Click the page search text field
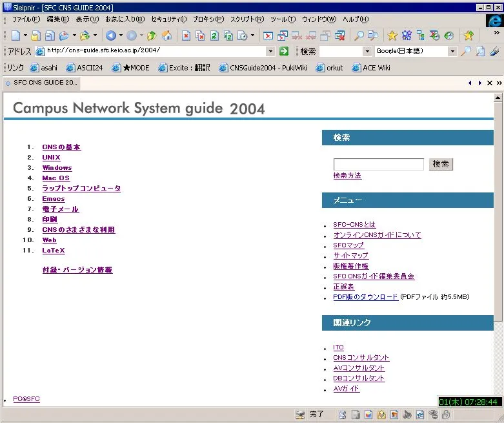Image resolution: width=504 pixels, height=423 pixels. (378, 165)
